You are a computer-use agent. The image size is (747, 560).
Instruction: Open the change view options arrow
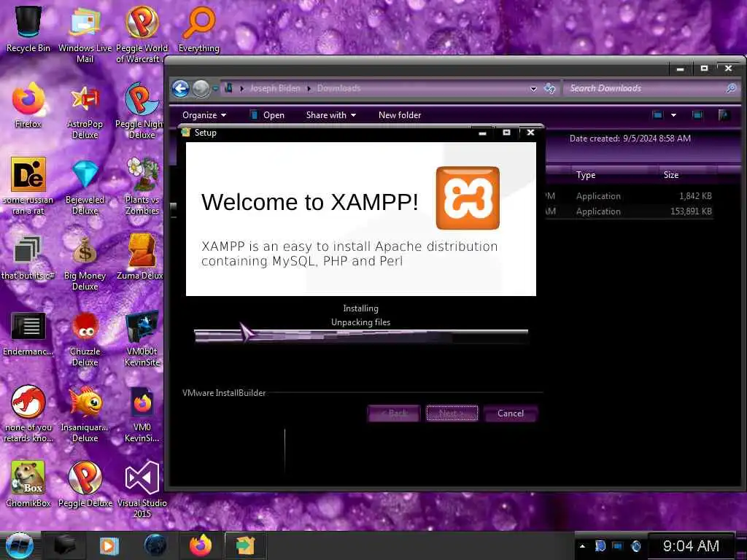[673, 114]
